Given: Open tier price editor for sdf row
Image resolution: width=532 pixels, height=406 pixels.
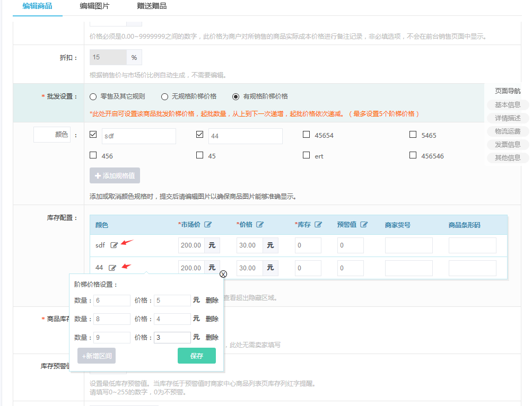Looking at the screenshot, I should click(114, 245).
